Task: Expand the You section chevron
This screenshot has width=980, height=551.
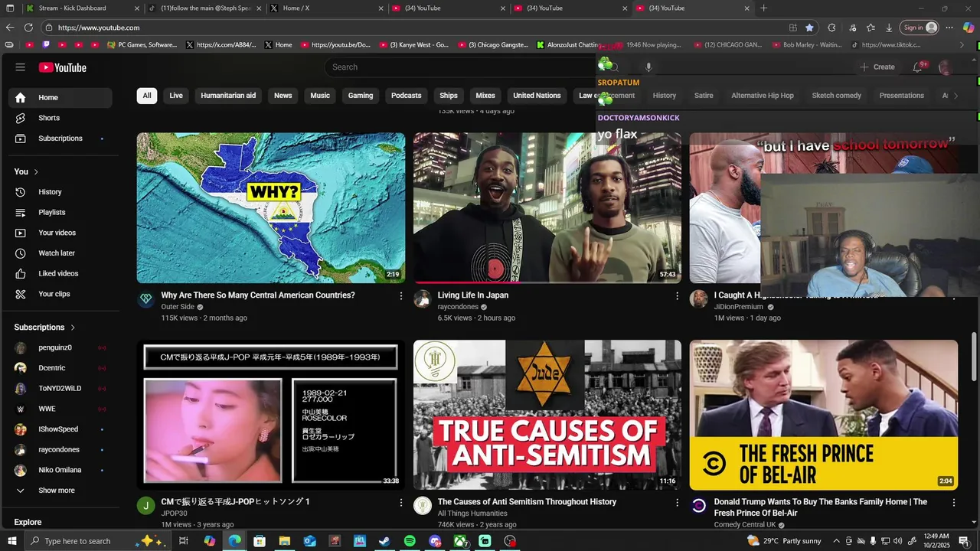Action: [x=36, y=171]
